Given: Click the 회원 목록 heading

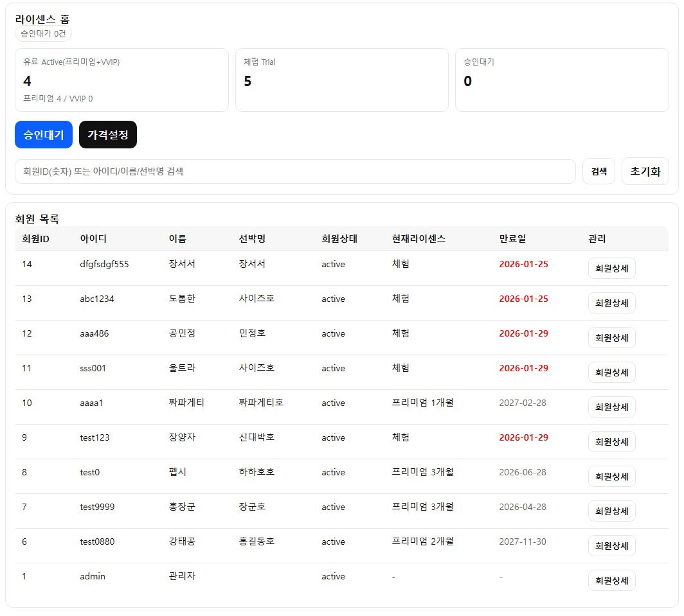Looking at the screenshot, I should click(37, 219).
